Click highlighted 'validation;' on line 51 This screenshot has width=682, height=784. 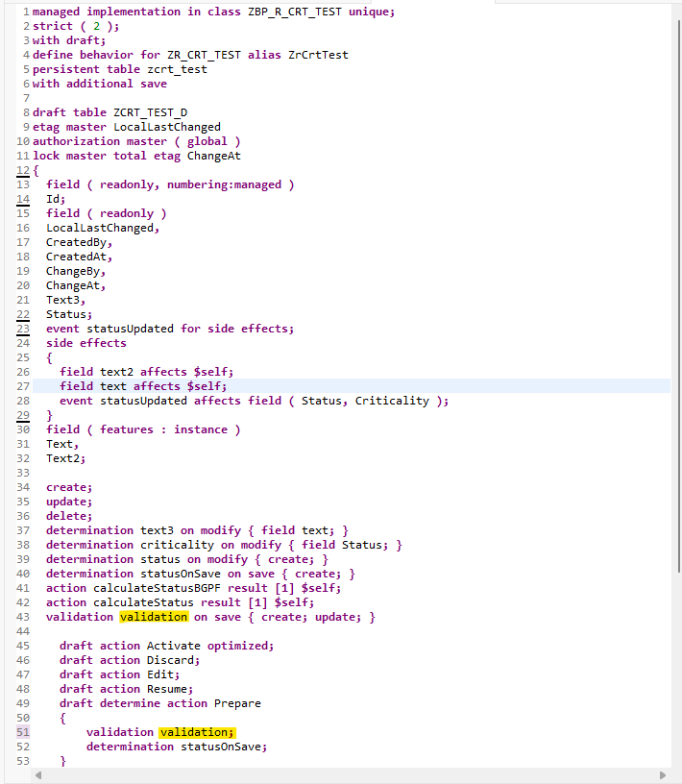pos(197,732)
